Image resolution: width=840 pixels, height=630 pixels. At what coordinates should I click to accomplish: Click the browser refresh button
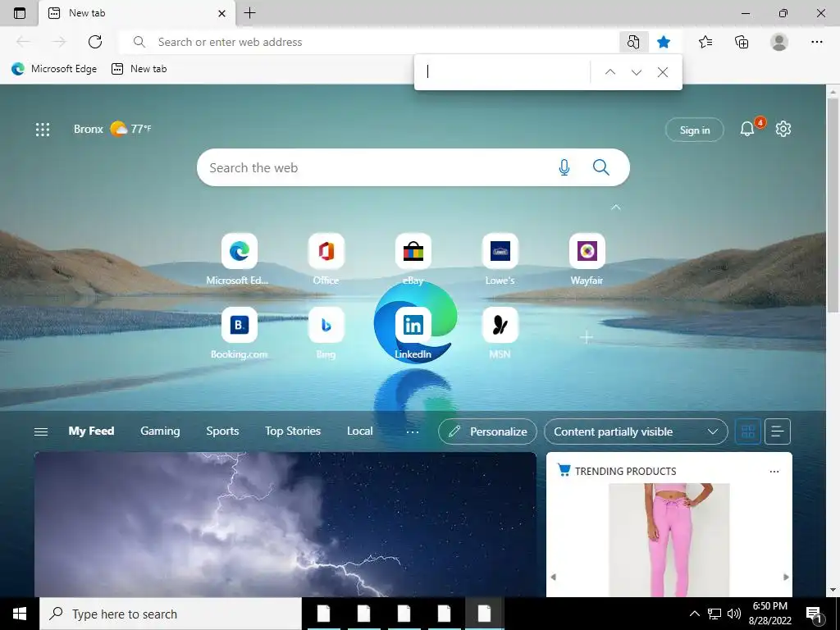(x=95, y=42)
